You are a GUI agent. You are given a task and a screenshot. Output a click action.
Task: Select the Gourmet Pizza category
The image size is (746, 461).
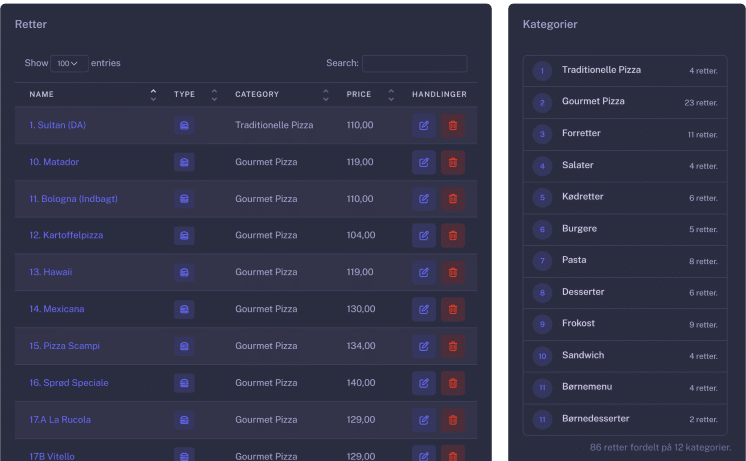pos(593,102)
